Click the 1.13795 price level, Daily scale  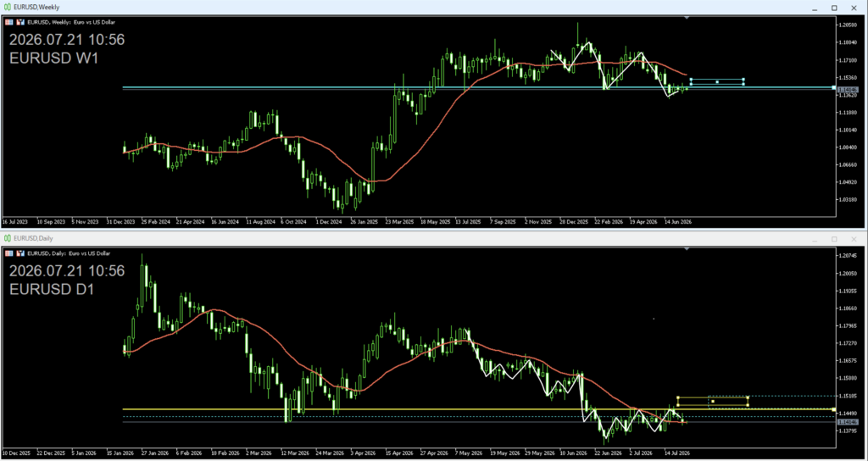pos(849,431)
